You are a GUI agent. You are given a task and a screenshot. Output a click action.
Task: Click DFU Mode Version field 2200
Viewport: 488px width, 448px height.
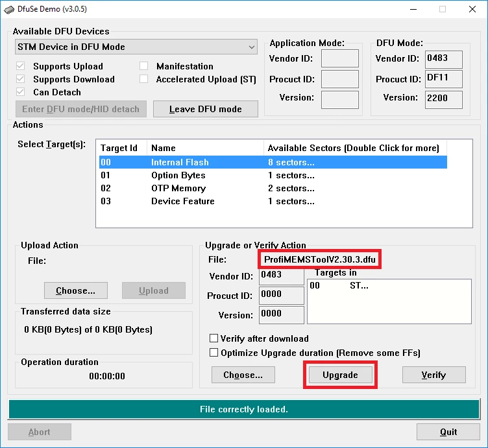click(443, 100)
